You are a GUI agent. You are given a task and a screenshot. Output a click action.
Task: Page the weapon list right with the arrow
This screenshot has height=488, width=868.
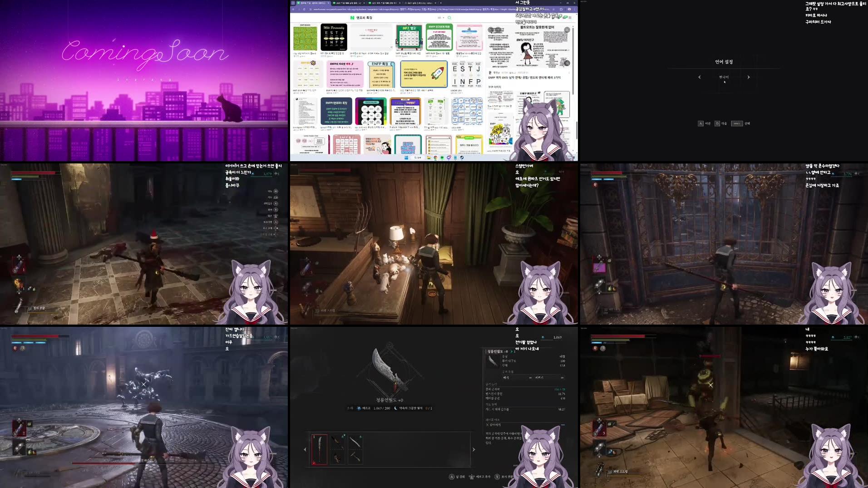(474, 449)
